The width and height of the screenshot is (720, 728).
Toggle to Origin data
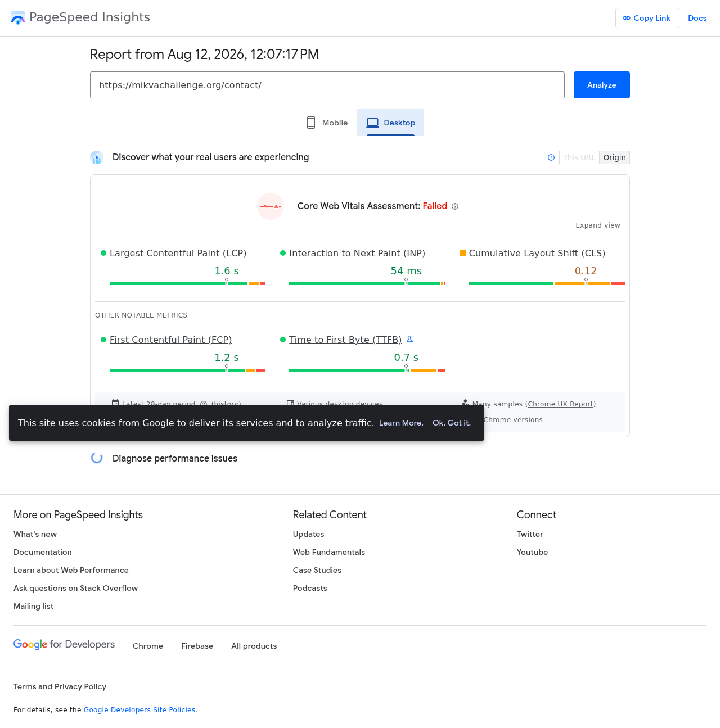615,157
